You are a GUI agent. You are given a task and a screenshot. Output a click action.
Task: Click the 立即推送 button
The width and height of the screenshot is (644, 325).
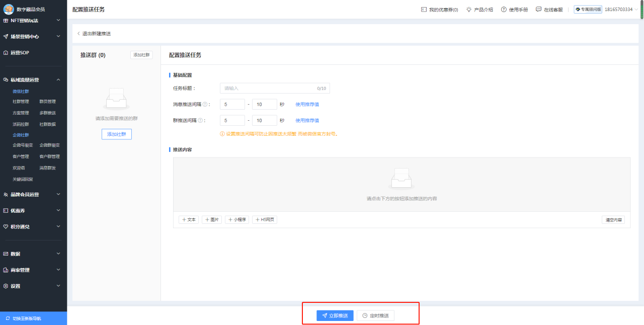tap(335, 315)
